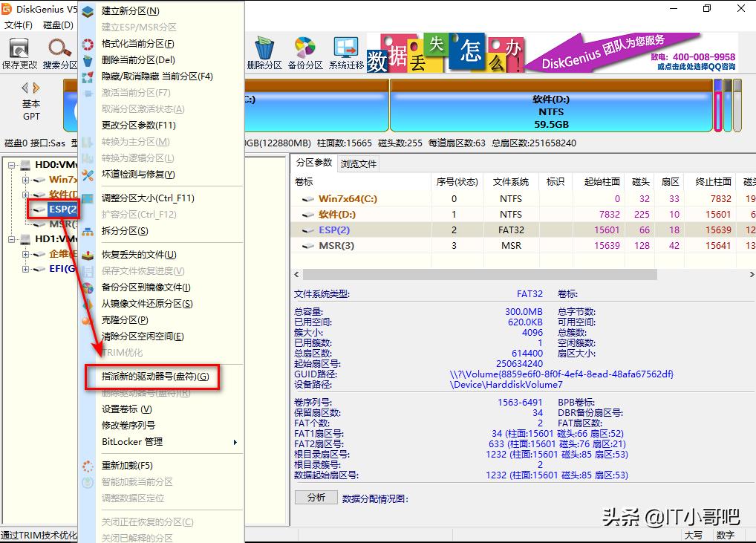Click the 分析 (Analyze) button
This screenshot has height=543, width=756.
(316, 497)
